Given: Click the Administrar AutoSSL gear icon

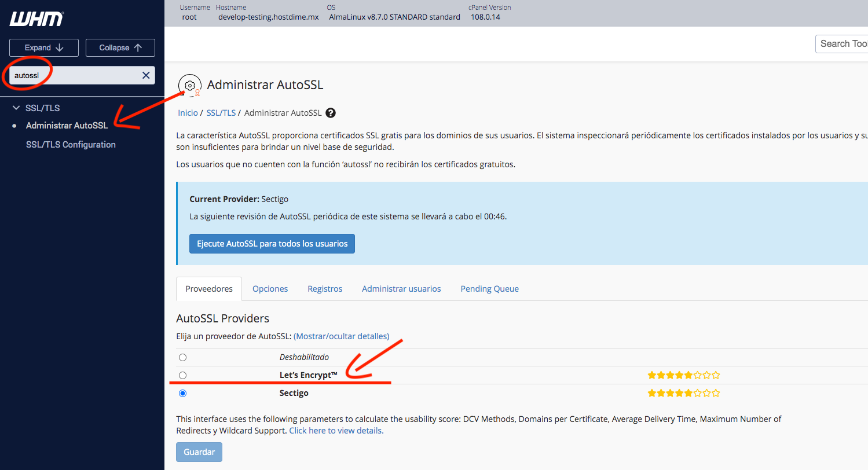Looking at the screenshot, I should (x=190, y=86).
